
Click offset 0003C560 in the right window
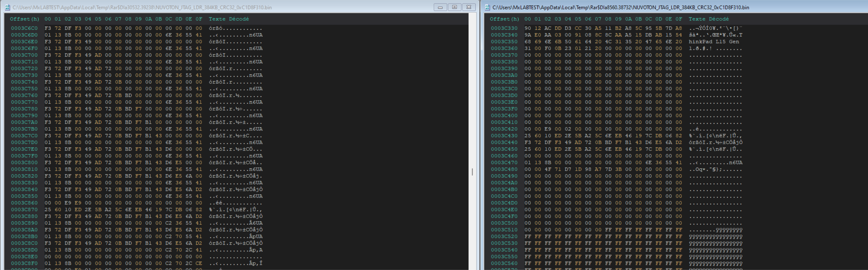[x=504, y=263]
